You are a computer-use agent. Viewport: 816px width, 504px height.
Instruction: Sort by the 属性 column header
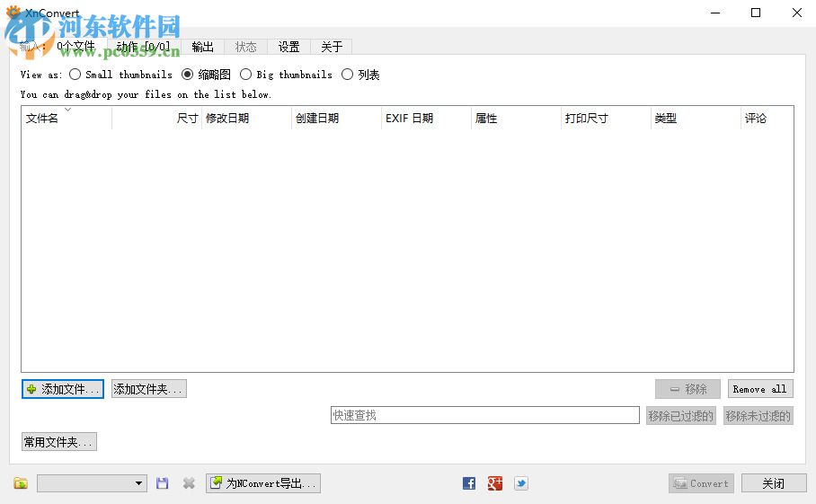click(516, 118)
